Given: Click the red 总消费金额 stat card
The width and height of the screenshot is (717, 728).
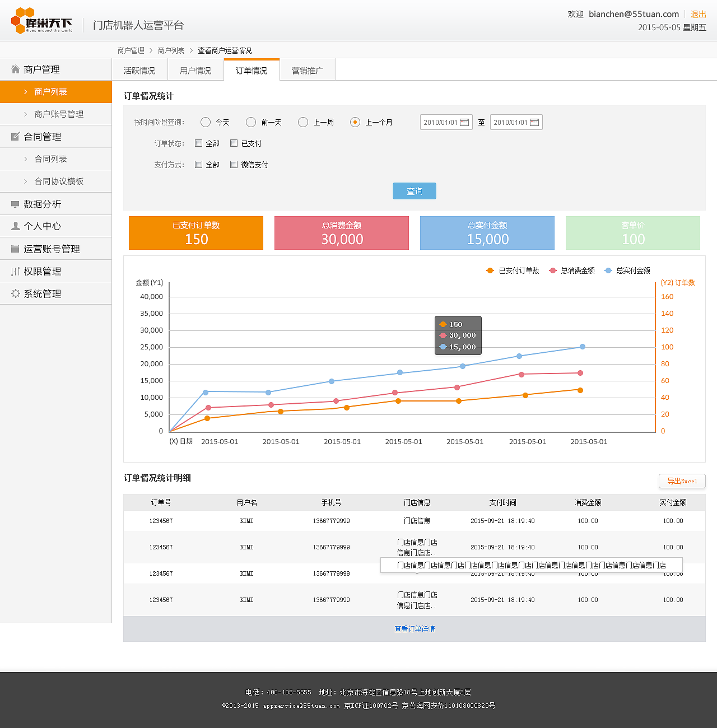Looking at the screenshot, I should [342, 233].
